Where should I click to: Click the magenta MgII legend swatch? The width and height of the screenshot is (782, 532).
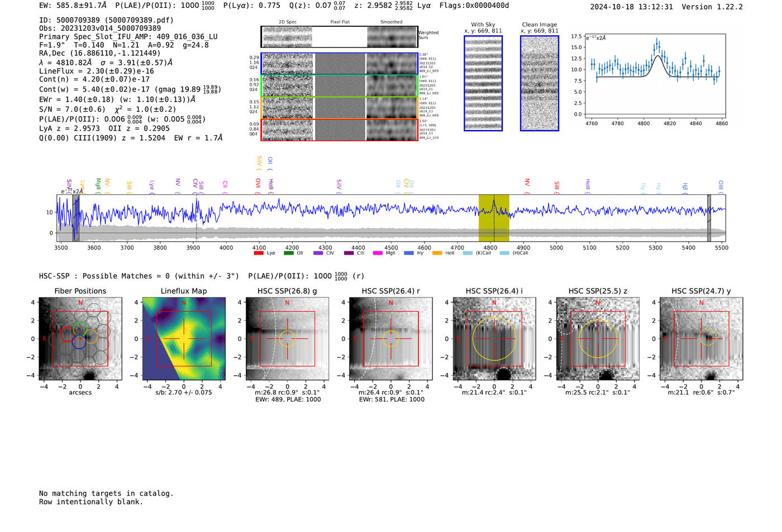[x=378, y=253]
